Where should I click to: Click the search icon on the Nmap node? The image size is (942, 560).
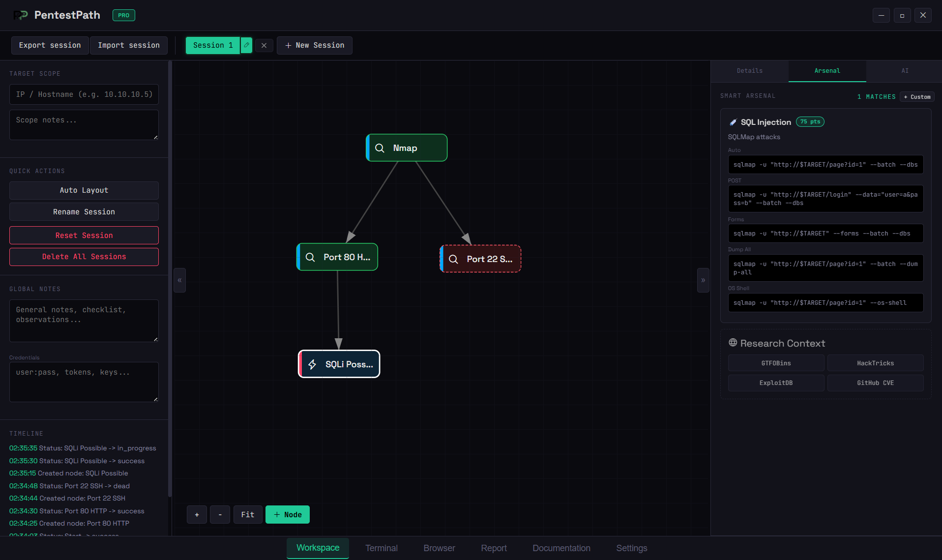point(380,147)
